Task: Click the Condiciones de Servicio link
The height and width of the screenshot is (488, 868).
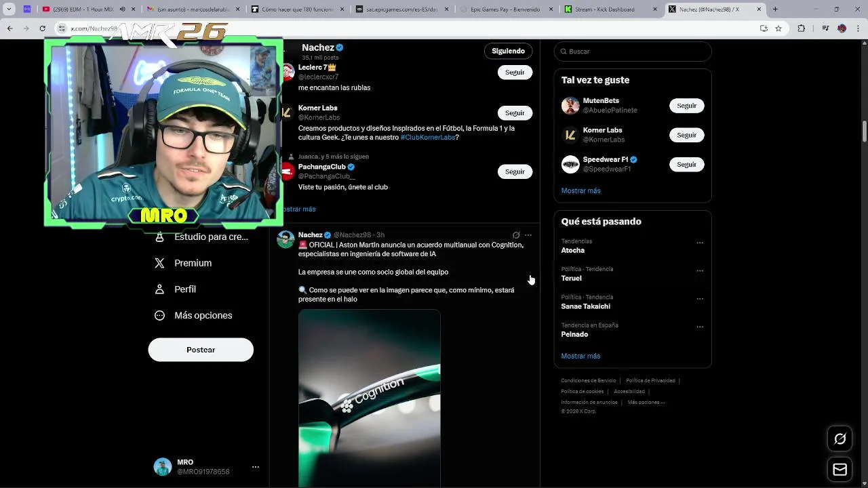Action: click(588, 381)
